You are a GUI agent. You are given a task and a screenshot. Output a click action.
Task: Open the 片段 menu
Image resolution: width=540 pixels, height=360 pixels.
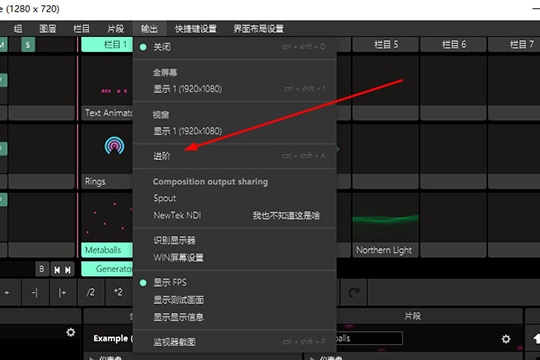115,29
